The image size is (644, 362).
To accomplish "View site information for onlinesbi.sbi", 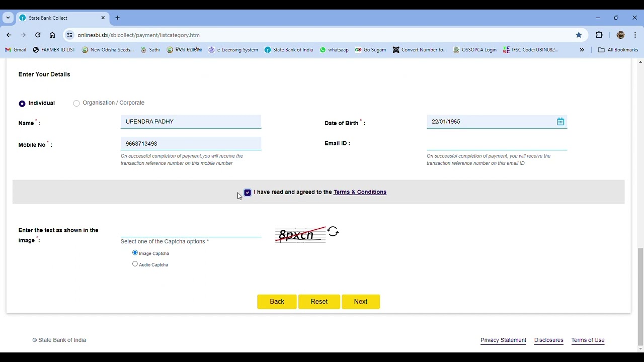I will click(x=69, y=35).
